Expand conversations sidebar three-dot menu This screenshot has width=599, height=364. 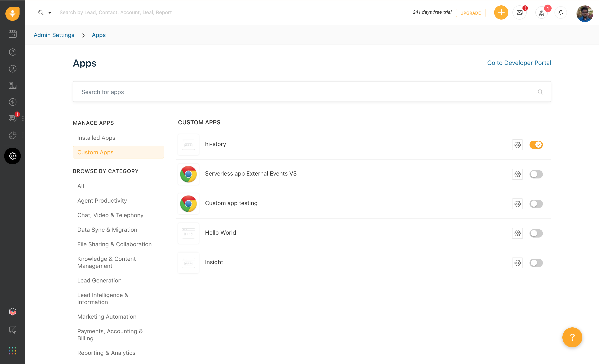tap(23, 118)
